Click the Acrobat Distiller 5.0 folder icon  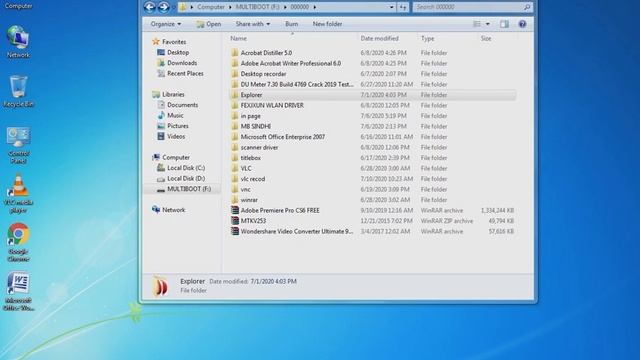coord(235,53)
